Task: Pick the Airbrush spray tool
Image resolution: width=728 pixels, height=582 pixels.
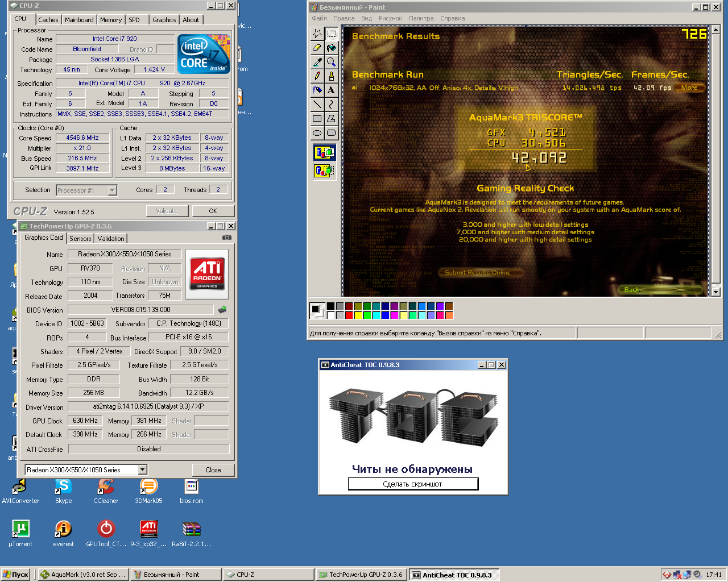Action: [x=317, y=90]
